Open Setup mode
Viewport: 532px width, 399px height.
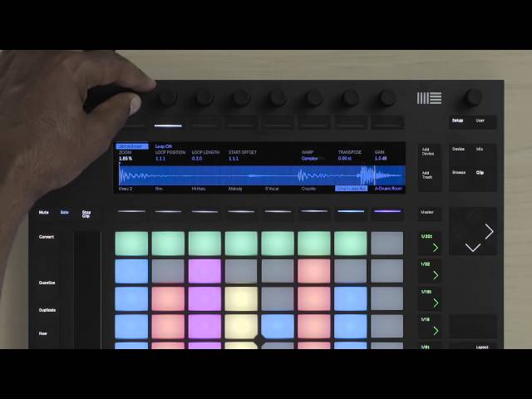458,121
